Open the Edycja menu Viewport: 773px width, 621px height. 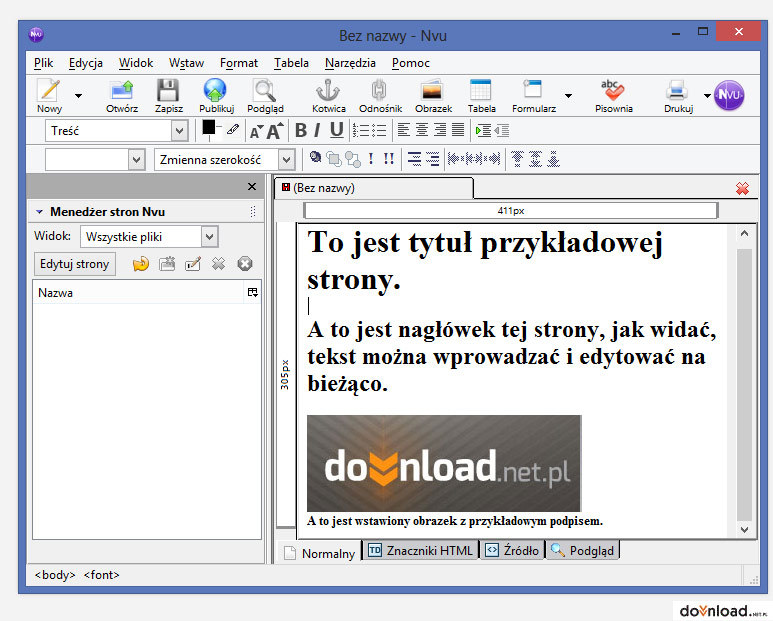point(86,63)
